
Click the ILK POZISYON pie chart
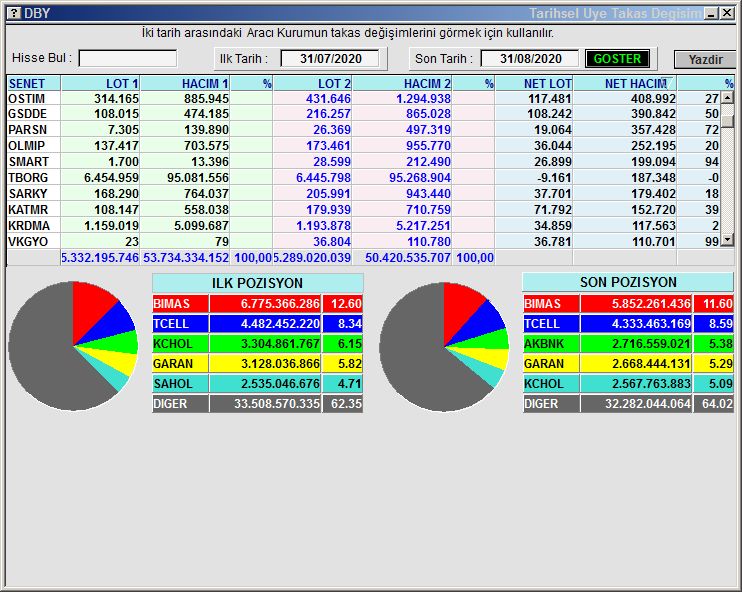point(73,346)
